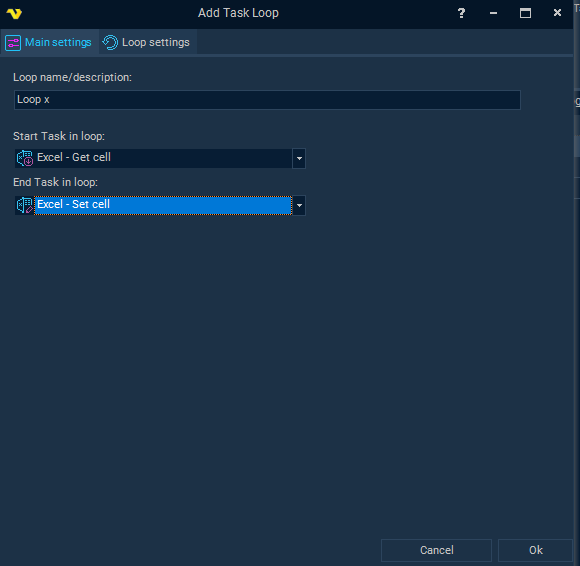This screenshot has width=580, height=566.
Task: Select the highlighted Excel - Set cell combo box
Action: (160, 205)
